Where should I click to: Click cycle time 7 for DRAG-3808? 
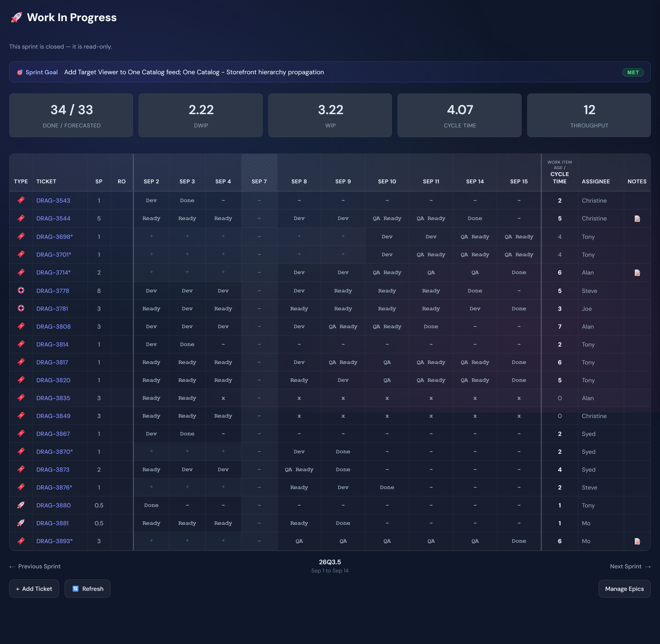pos(560,326)
